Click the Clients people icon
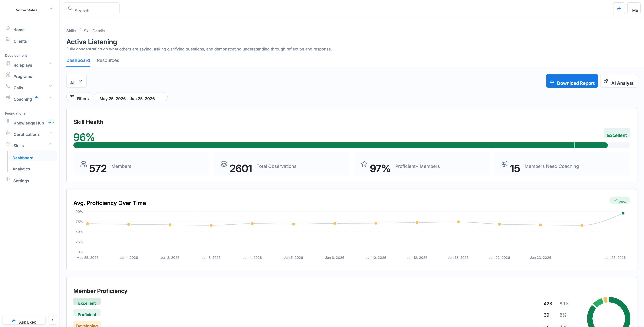 click(x=8, y=39)
